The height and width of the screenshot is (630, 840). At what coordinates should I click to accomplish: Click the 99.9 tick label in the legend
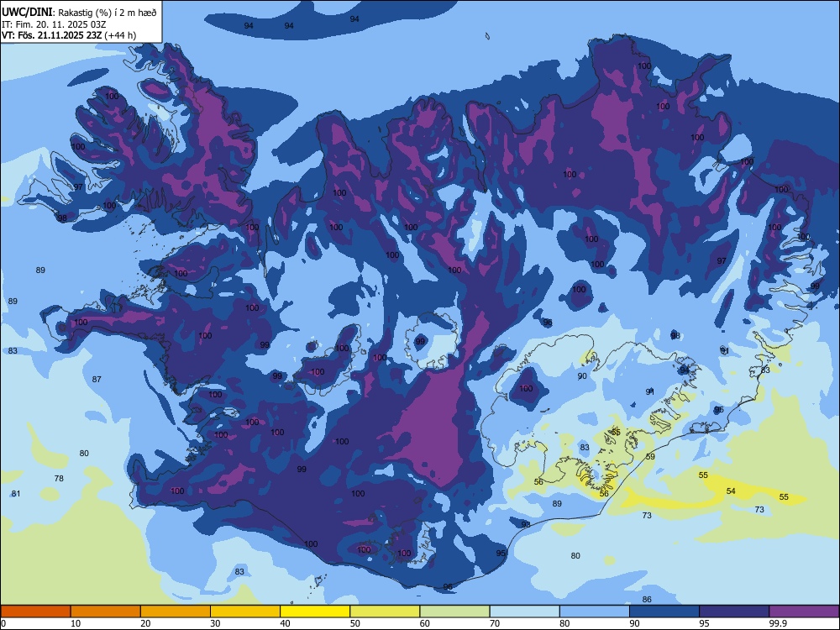778,623
